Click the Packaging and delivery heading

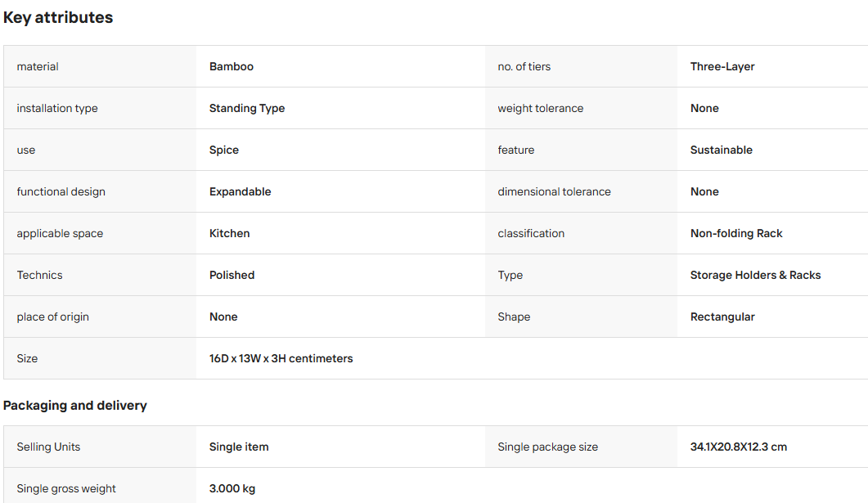point(75,406)
